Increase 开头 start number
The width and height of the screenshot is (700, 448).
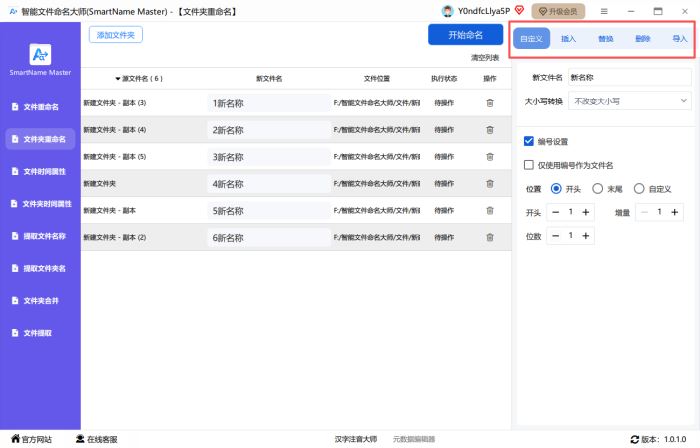click(x=586, y=212)
